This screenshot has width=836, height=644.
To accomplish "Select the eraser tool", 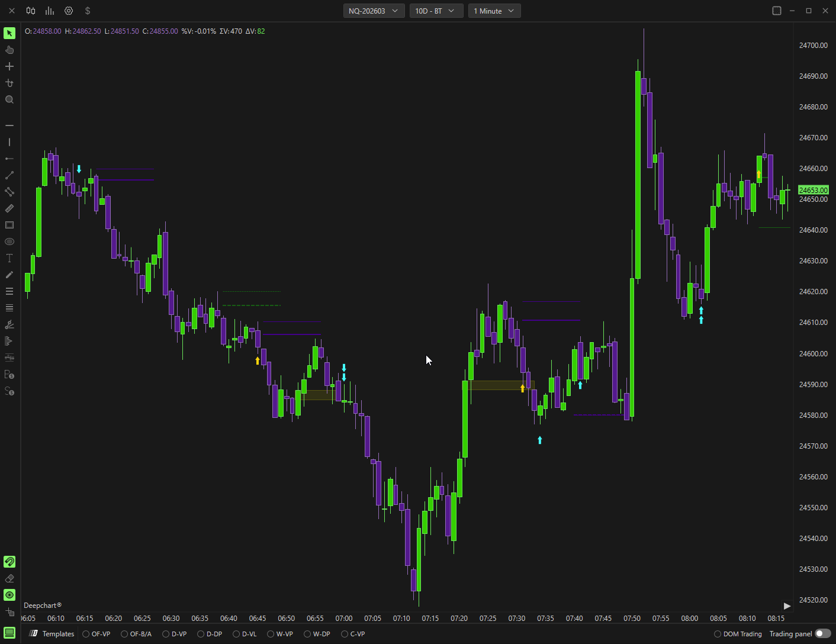I will (x=9, y=578).
